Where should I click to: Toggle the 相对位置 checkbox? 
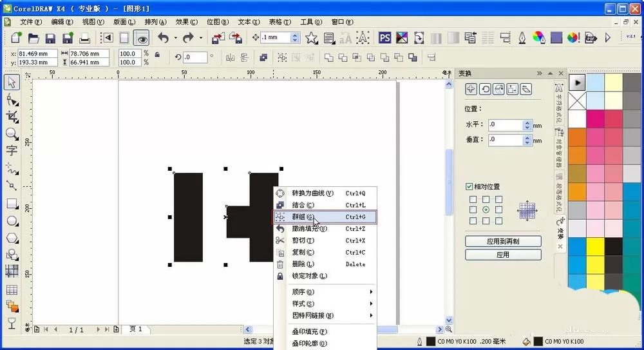point(469,187)
